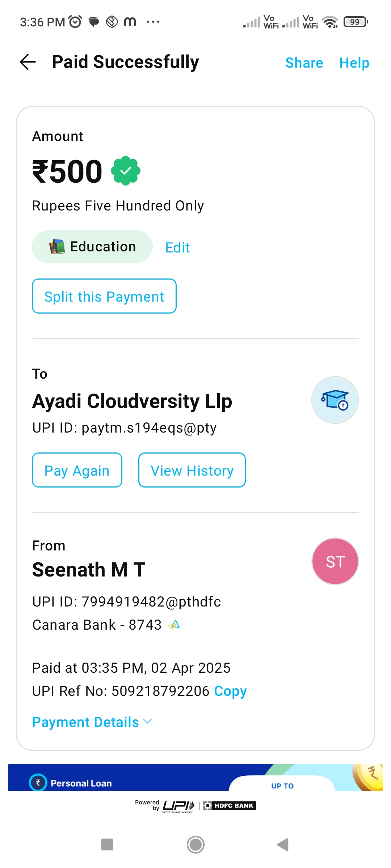Open the Personal Loan banner
Viewport: 391px width, 868px height.
195,778
